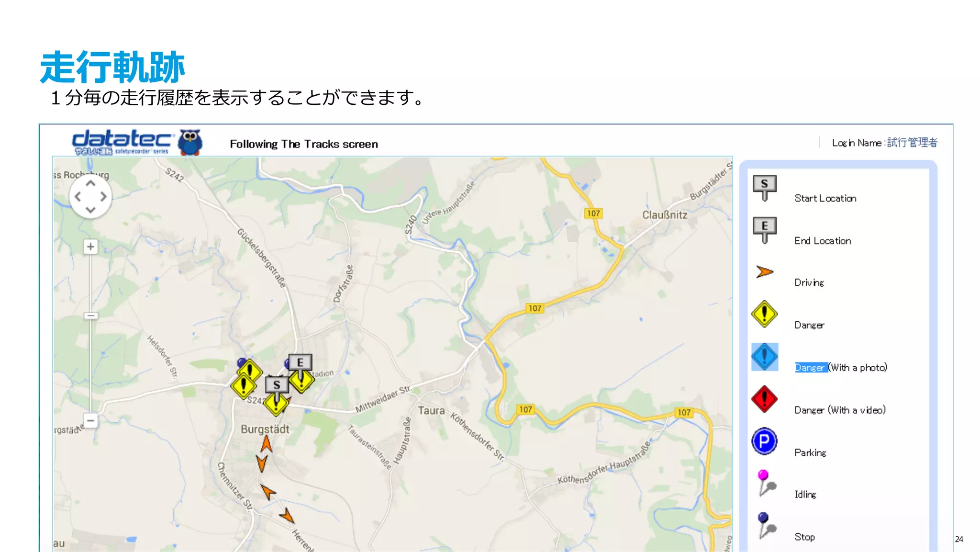Viewport: 980px width, 552px height.
Task: Click the map pan right arrow
Action: 103,197
